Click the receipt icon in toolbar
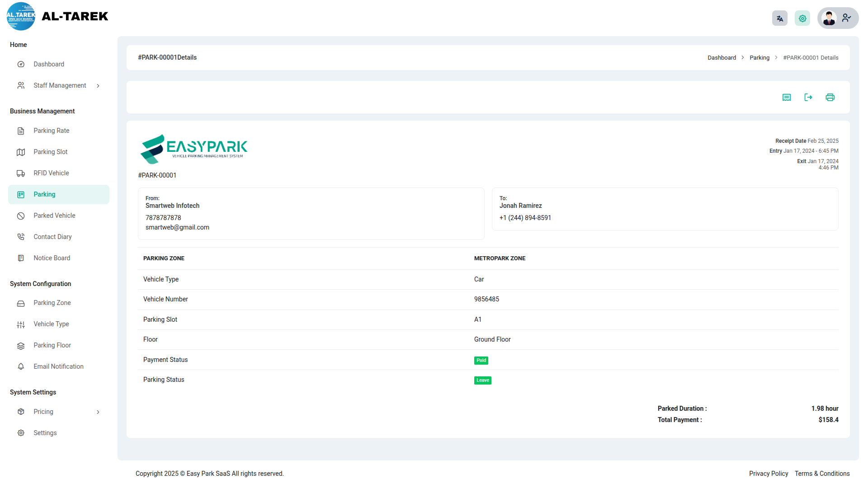This screenshot has height=488, width=868. tap(787, 97)
